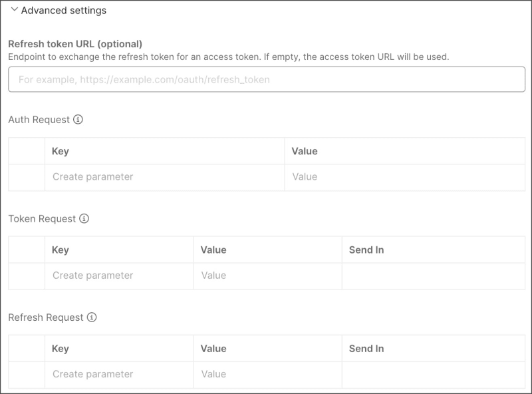Collapse the Advanced settings section
The height and width of the screenshot is (394, 532).
(x=14, y=10)
